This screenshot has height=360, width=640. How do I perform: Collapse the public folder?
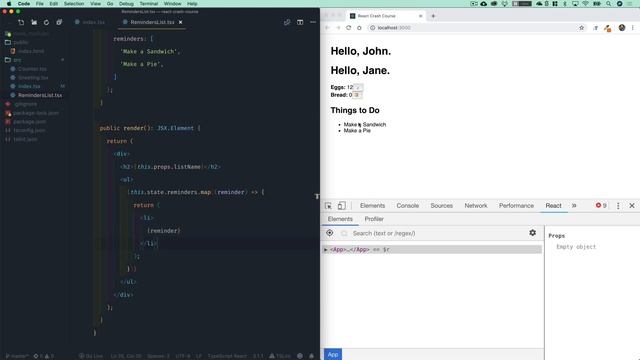[x=17, y=42]
